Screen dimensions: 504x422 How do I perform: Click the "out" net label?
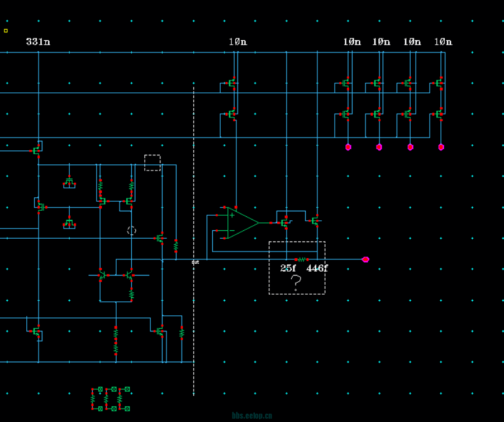tap(195, 262)
